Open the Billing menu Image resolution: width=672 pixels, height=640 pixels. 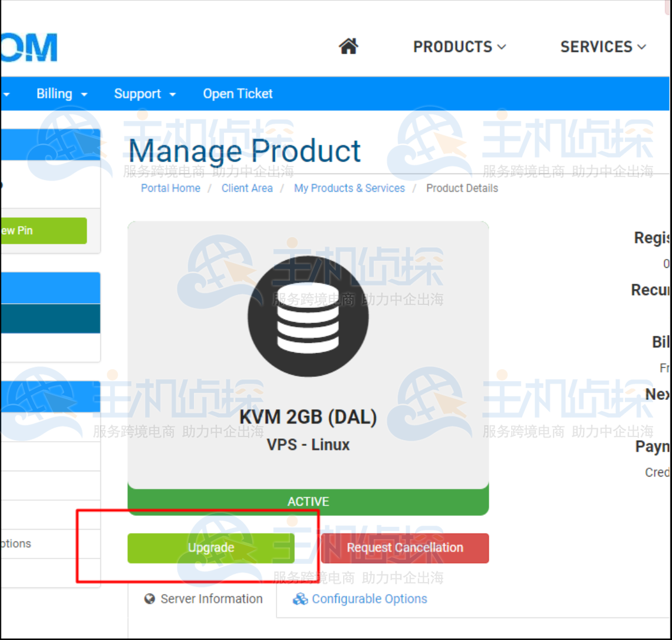[x=62, y=94]
